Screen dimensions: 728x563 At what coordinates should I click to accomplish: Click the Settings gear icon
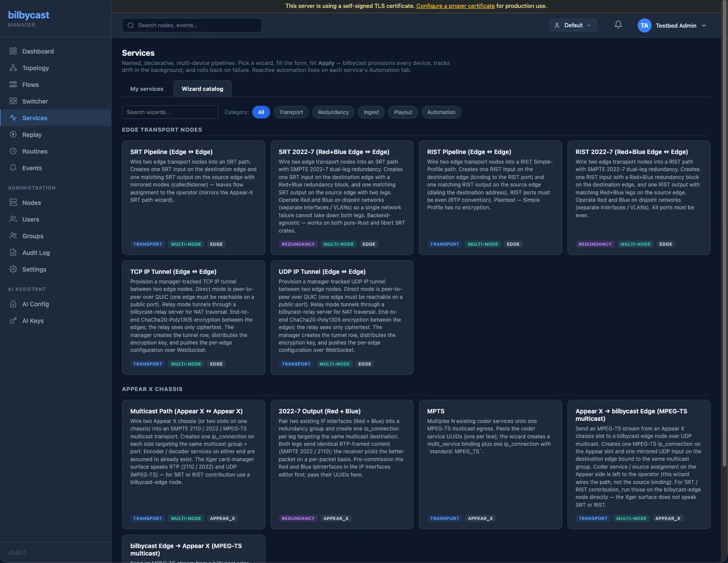[13, 269]
